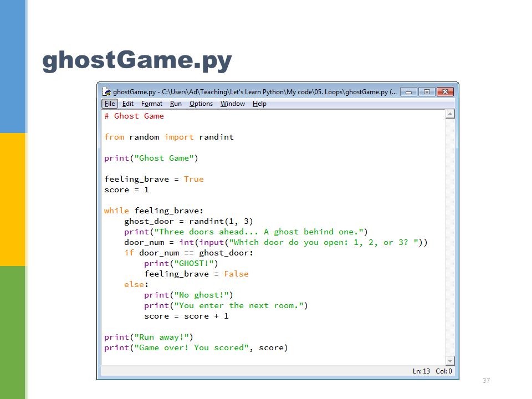532x399 pixels.
Task: Open the Format menu
Action: pyautogui.click(x=152, y=104)
